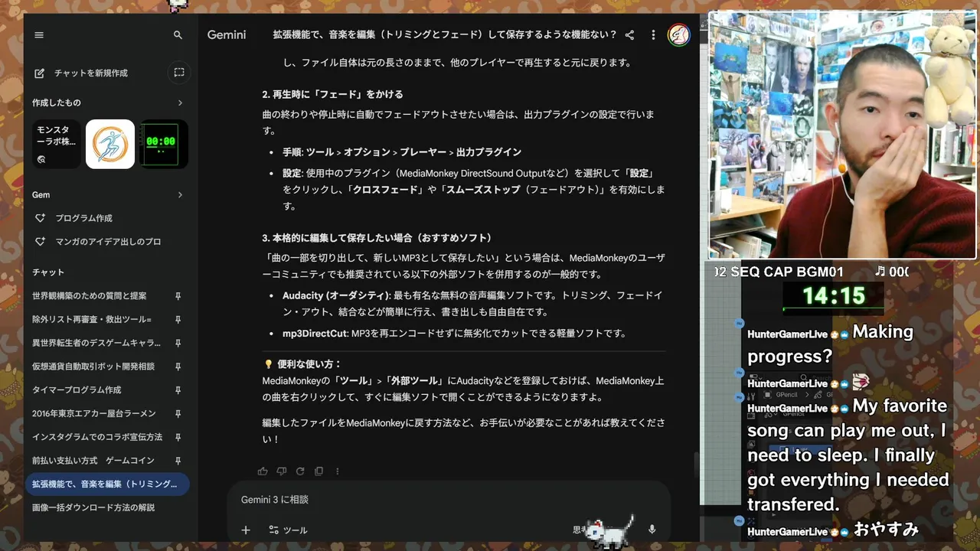Start a new chat with チャットを新規作成
Image resolution: width=980 pixels, height=551 pixels.
pos(82,73)
